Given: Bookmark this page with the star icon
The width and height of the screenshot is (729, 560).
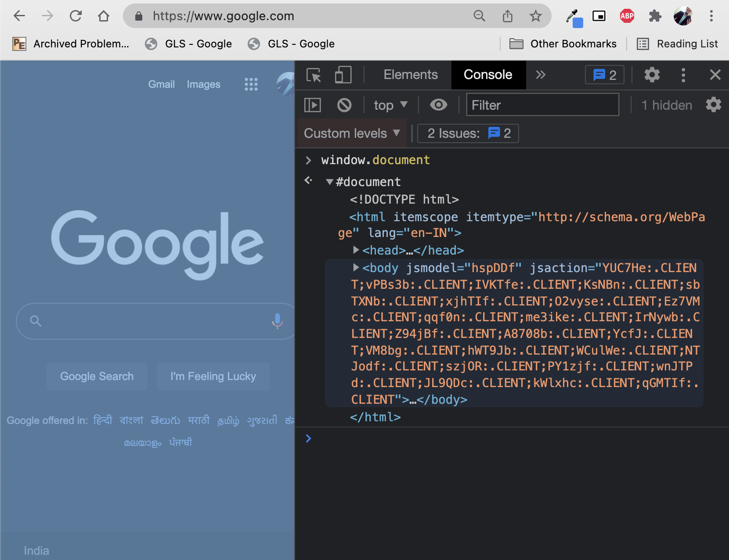Looking at the screenshot, I should [x=535, y=16].
